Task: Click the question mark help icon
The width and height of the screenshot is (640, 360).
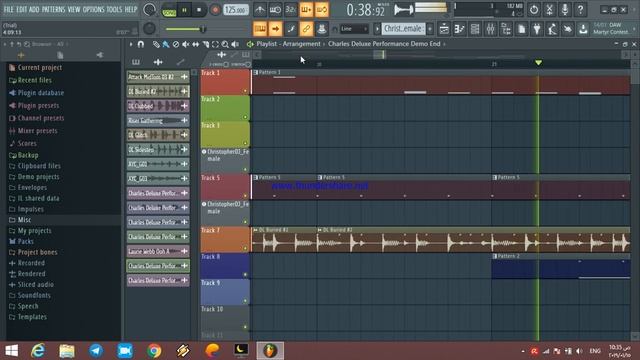Action: coord(580,10)
